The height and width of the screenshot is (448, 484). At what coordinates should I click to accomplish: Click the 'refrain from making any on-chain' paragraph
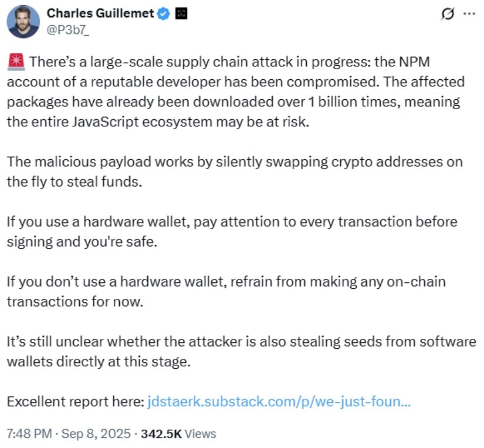[x=226, y=291]
